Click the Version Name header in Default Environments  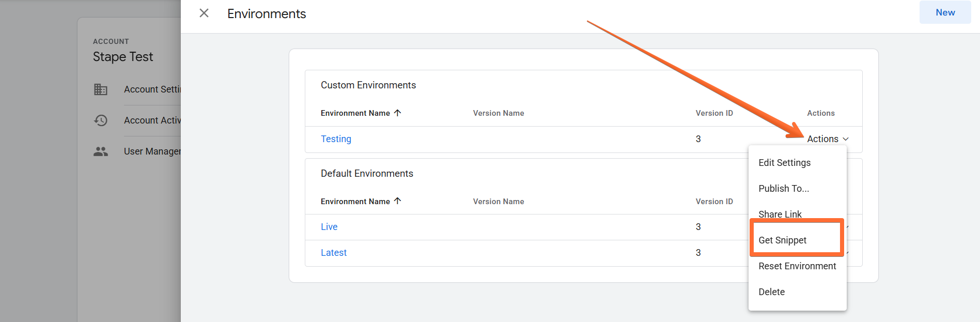499,202
